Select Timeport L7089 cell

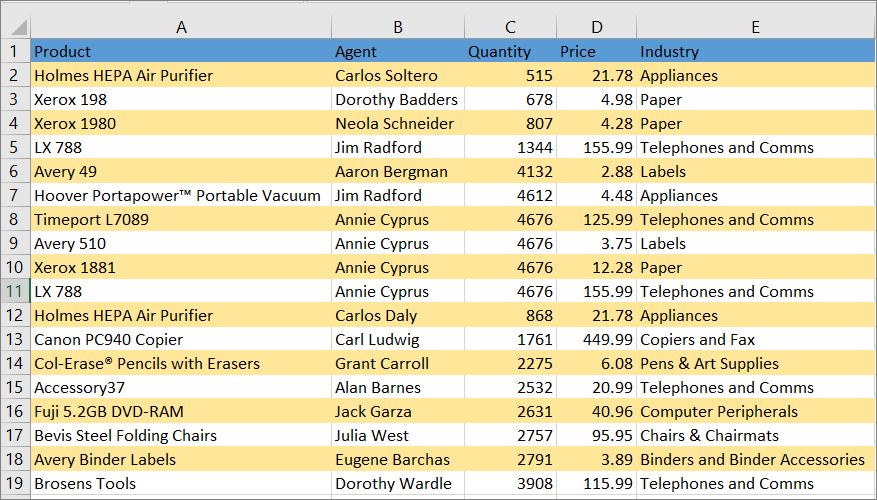pos(181,219)
